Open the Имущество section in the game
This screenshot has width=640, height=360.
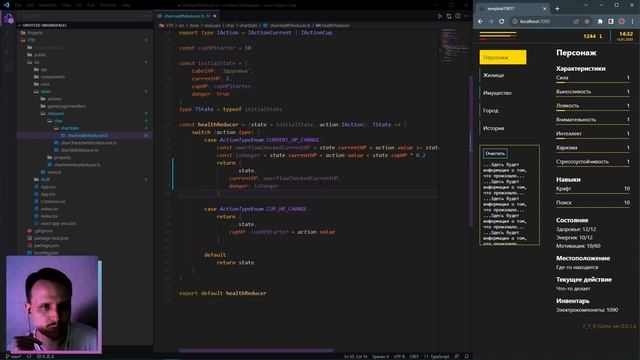(x=497, y=93)
